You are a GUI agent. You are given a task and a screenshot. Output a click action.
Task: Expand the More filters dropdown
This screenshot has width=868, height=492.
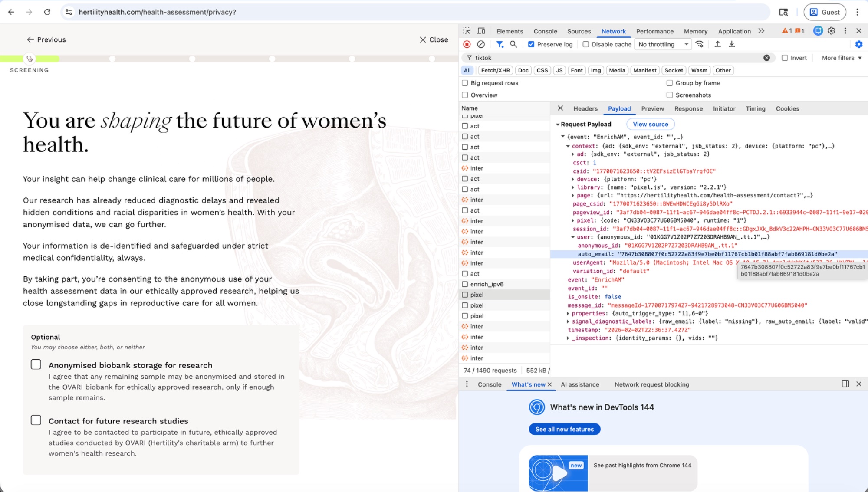tap(842, 58)
